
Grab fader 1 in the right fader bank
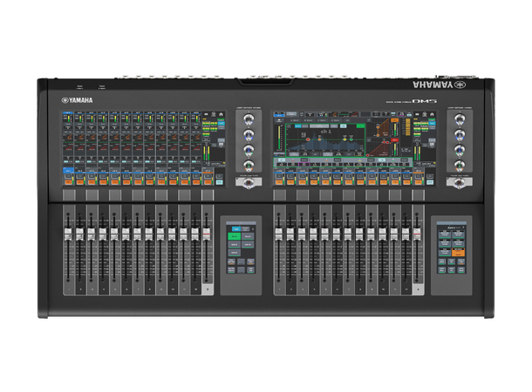pos(278,234)
